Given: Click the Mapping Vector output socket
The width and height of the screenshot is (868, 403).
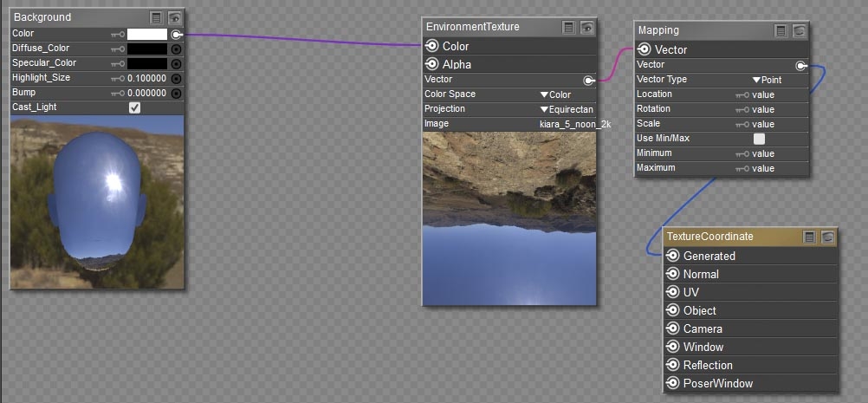Looking at the screenshot, I should tap(644, 49).
